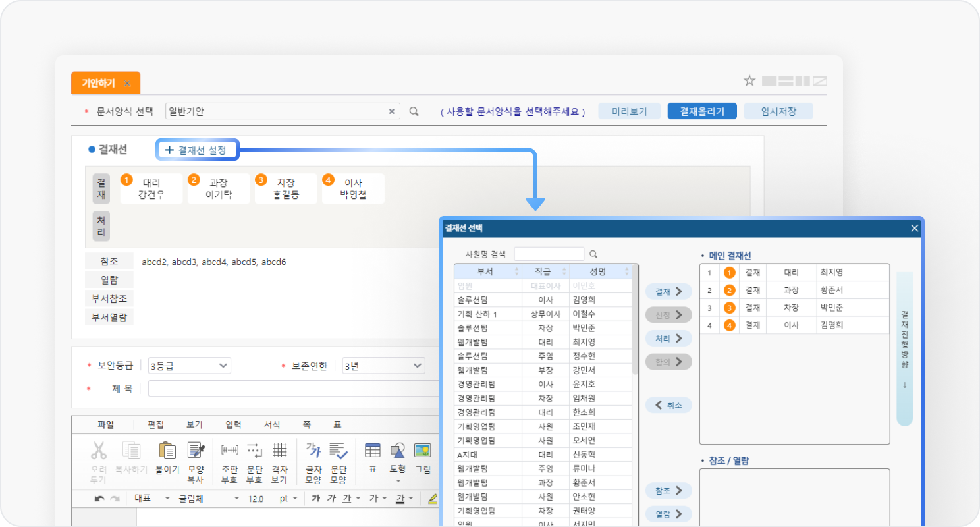Click the 참조 > button in the dialog
Image resolution: width=980 pixels, height=527 pixels.
[x=668, y=491]
